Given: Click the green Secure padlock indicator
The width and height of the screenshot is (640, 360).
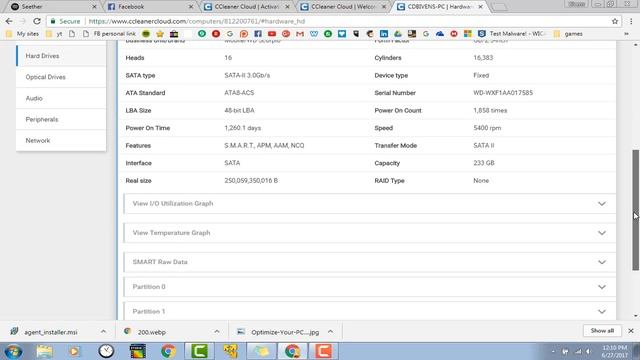Looking at the screenshot, I should coord(65,21).
